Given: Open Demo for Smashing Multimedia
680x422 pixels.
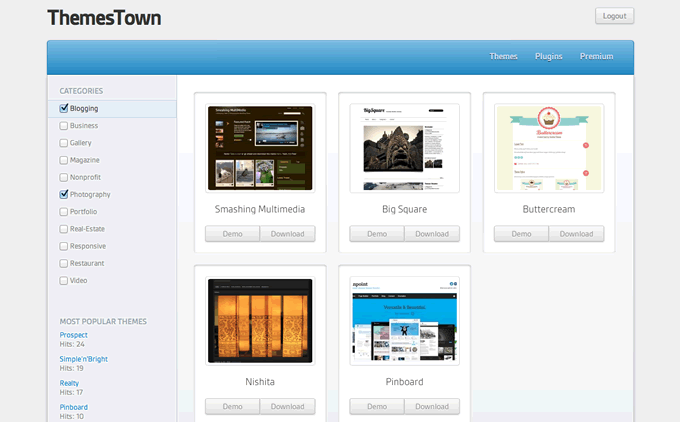Looking at the screenshot, I should [x=232, y=234].
